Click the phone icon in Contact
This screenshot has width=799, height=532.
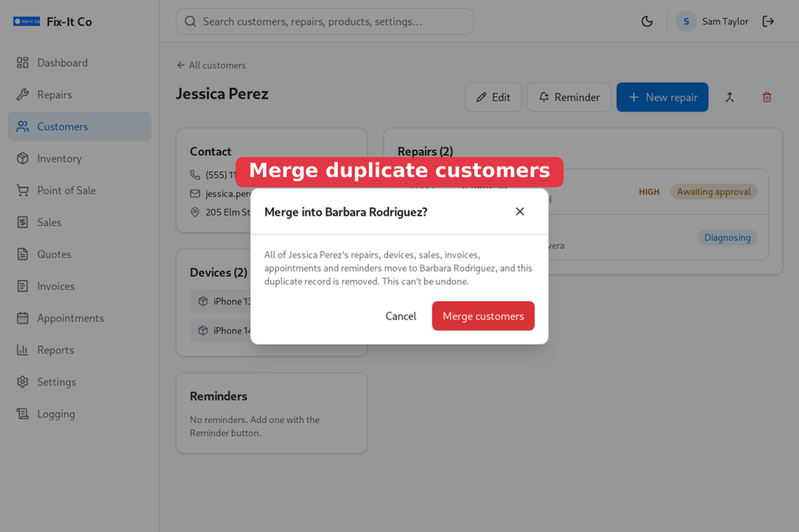[195, 175]
